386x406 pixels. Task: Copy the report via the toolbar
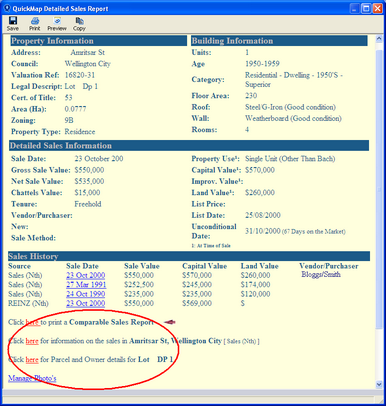(x=79, y=24)
